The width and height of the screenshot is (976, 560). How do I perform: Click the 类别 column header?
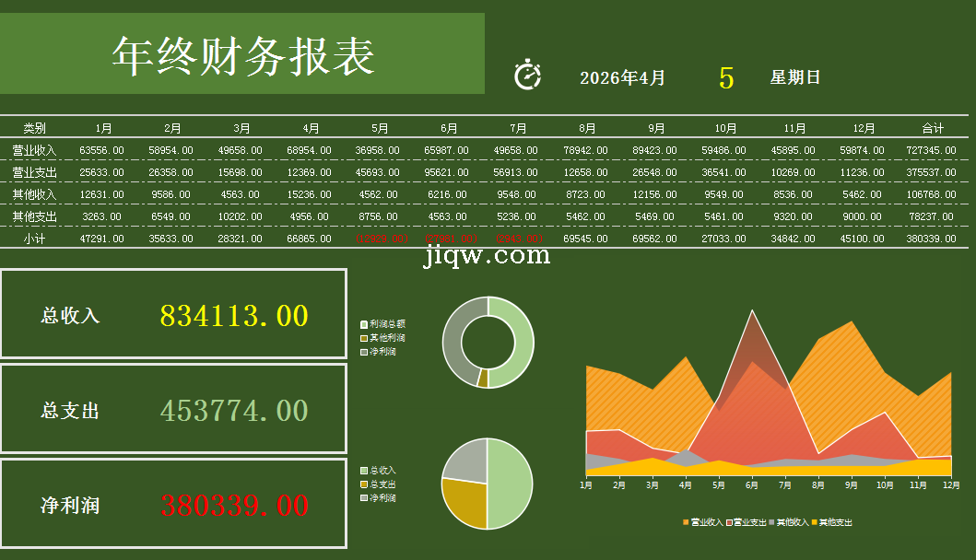[34, 128]
